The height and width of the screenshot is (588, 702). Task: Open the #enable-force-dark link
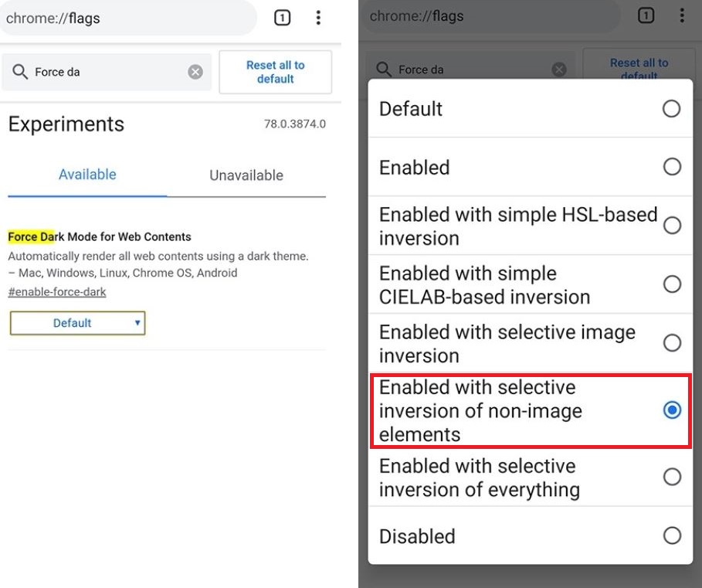57,292
